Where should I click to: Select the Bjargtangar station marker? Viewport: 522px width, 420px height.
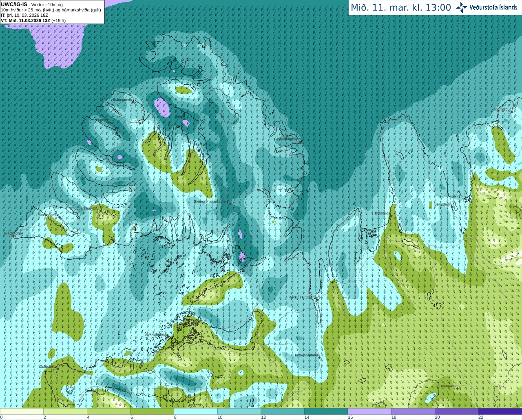click(13, 236)
